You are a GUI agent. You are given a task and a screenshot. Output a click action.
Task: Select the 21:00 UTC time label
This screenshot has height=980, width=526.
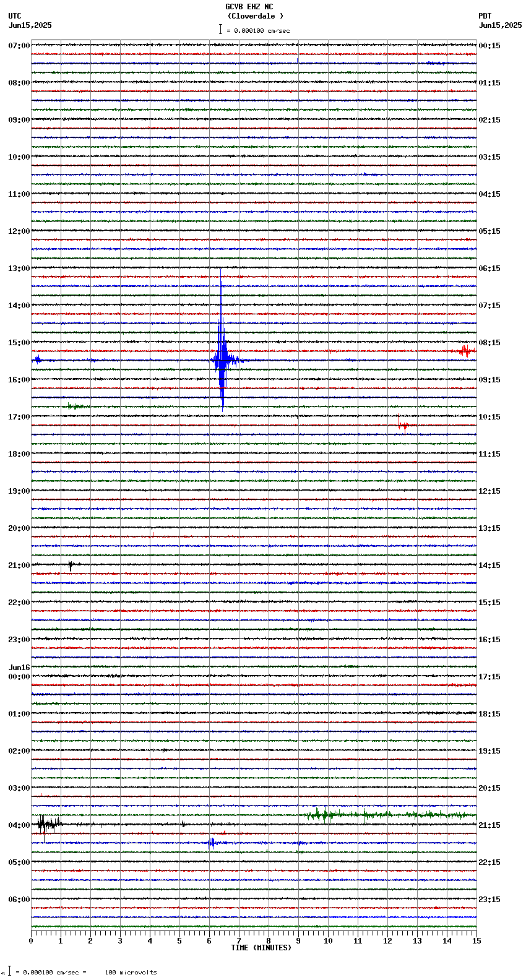19,565
